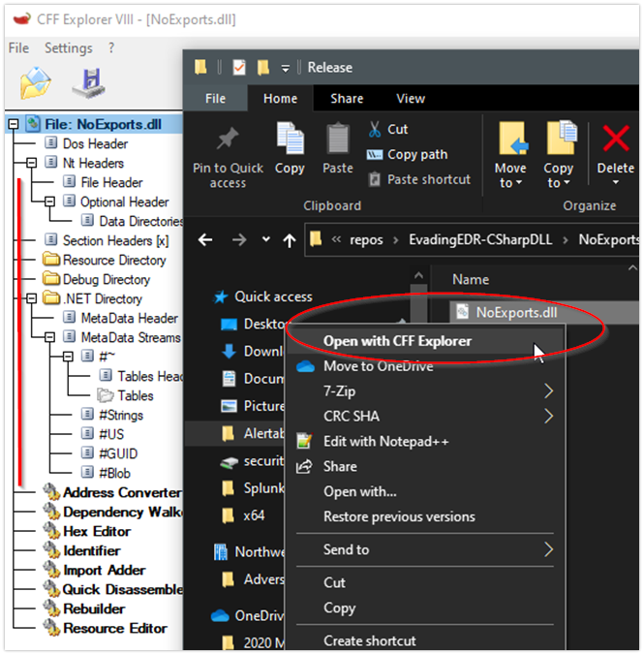Expand the Send to submenu
The width and height of the screenshot is (644, 655).
(x=425, y=549)
